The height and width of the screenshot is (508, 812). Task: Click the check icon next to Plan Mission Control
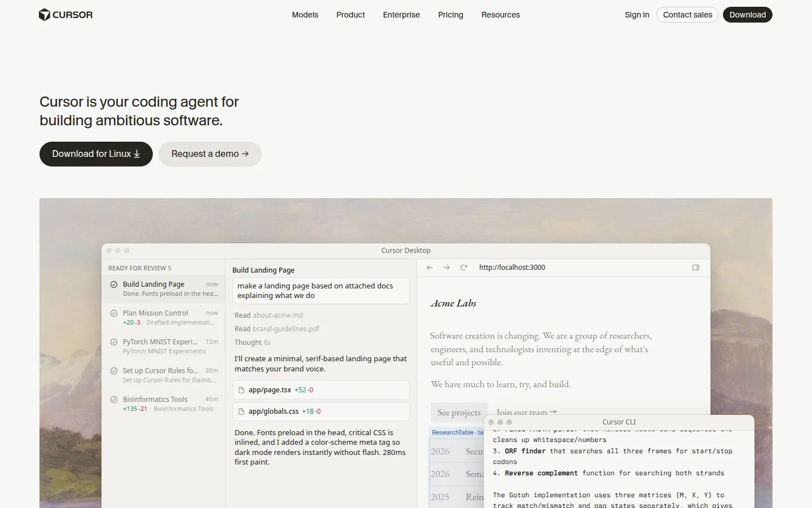[x=114, y=313]
